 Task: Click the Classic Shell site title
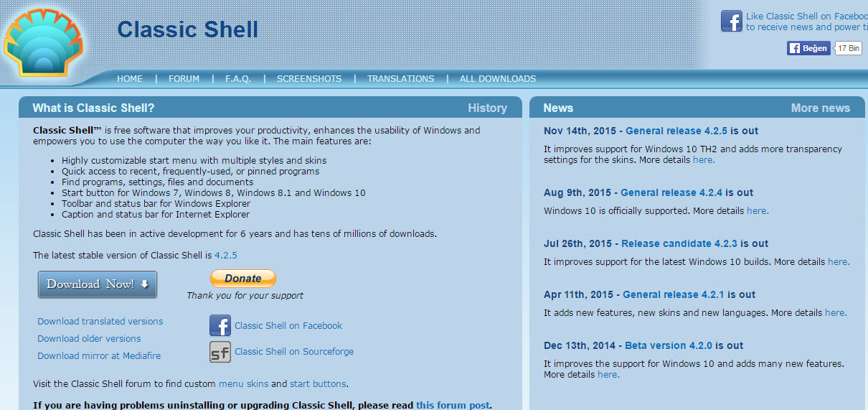[188, 29]
